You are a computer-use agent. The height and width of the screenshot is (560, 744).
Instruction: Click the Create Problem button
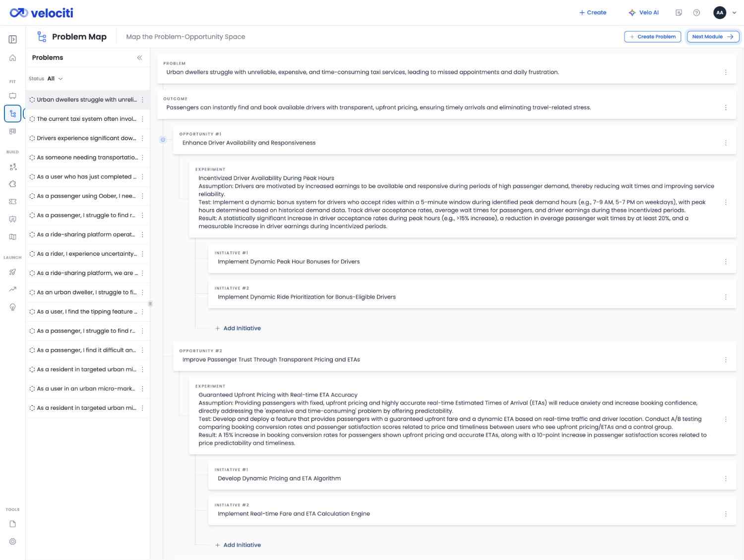652,37
